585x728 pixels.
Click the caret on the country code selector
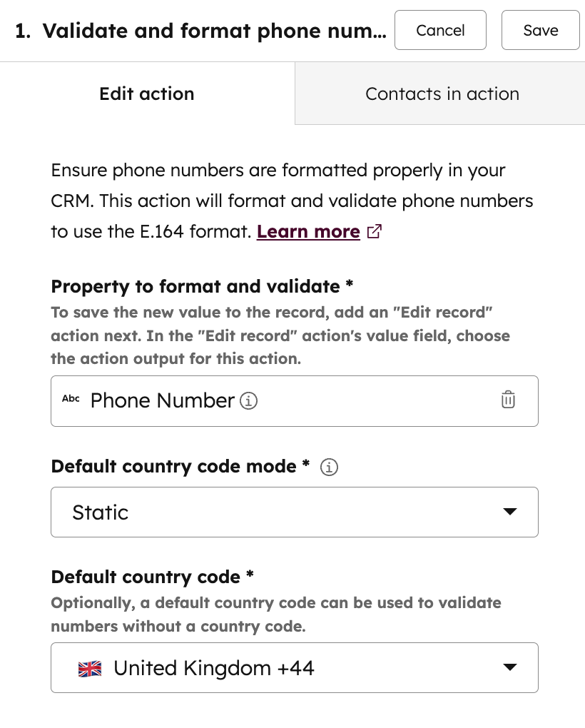coord(510,667)
